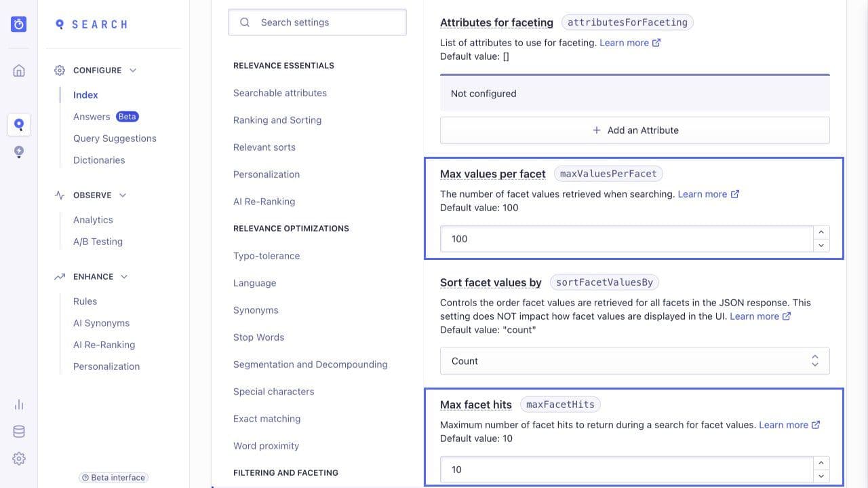Click the SEARCH logo header
Screen dimensions: 868x488
click(x=92, y=24)
